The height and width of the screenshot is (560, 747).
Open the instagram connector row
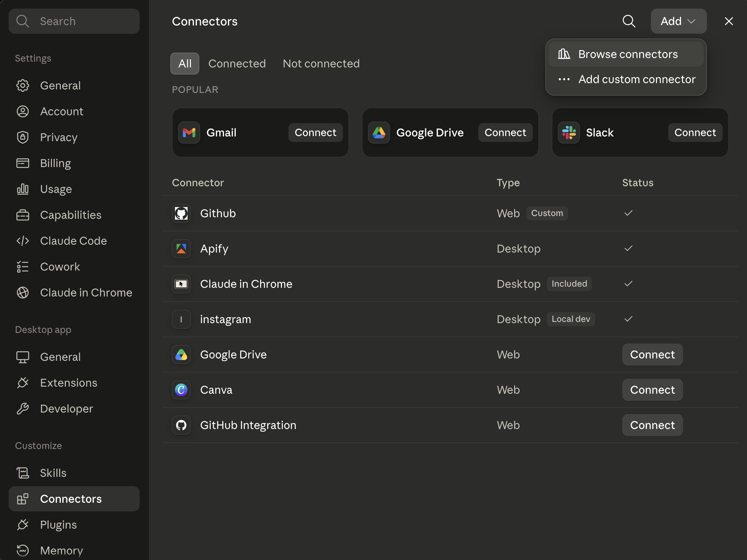(450, 319)
